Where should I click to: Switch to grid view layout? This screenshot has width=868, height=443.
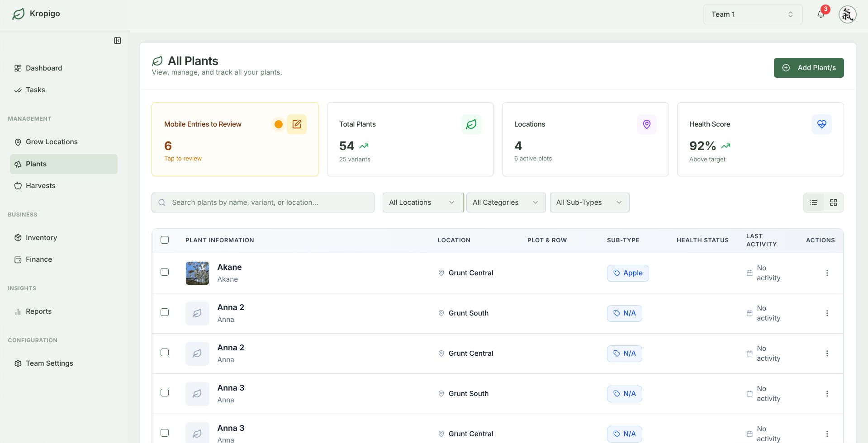(833, 203)
